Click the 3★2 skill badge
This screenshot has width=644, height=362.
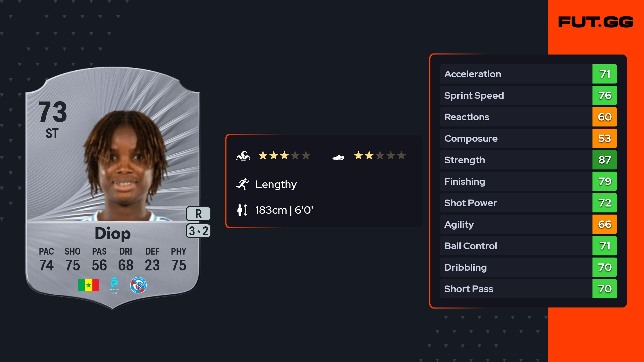198,231
